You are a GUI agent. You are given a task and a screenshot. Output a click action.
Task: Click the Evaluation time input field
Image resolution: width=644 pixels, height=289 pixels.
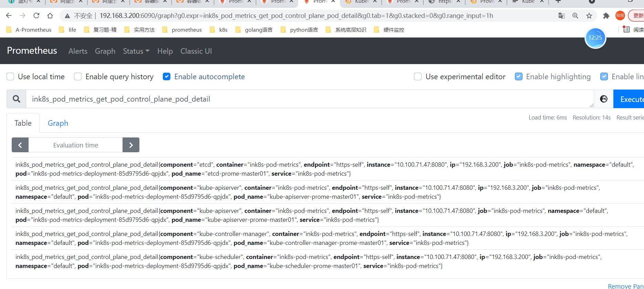76,145
